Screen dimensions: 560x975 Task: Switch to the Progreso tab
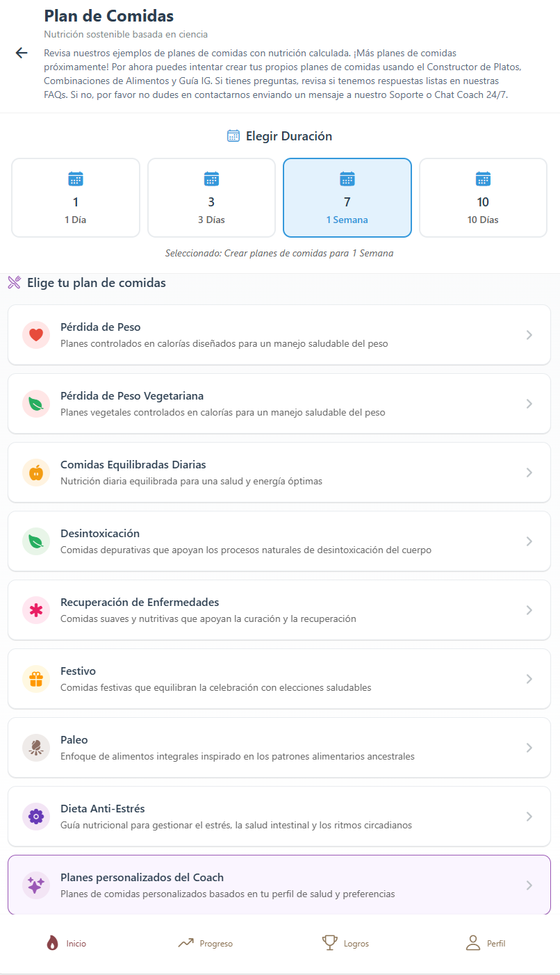[x=206, y=943]
